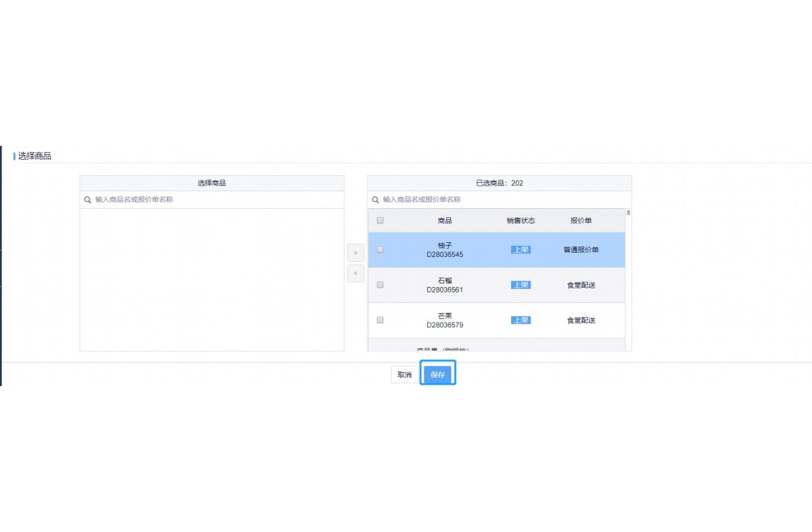Click 食堂配送 in the 芒果 row
Image resolution: width=812 pixels, height=532 pixels.
[581, 320]
